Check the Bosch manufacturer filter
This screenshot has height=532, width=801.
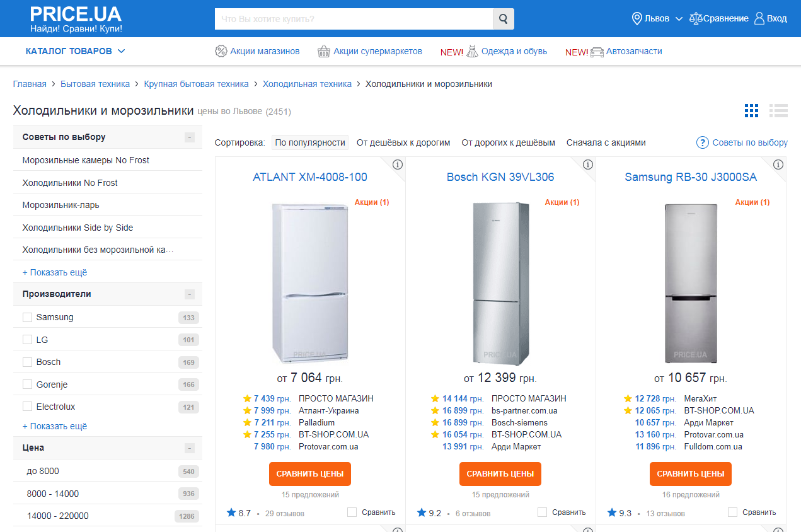coord(27,362)
